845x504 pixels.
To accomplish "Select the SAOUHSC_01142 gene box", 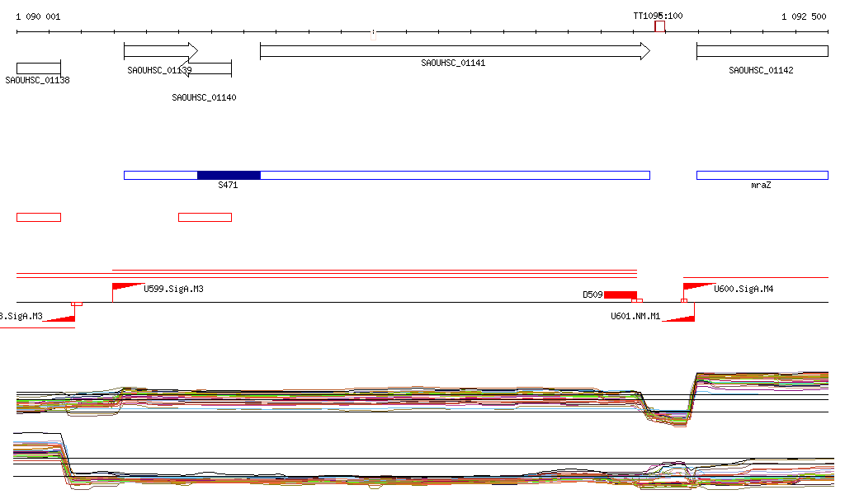I will tap(762, 51).
